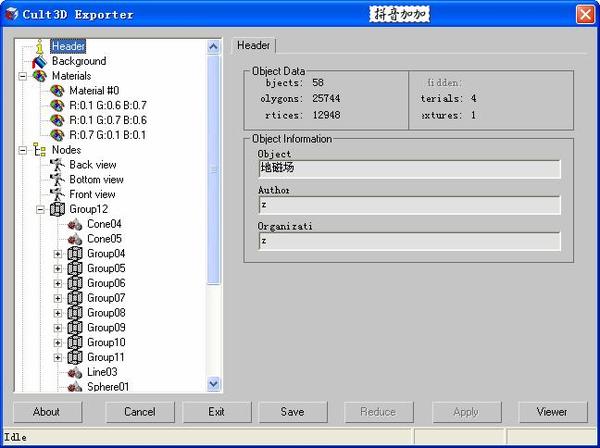Image resolution: width=600 pixels, height=448 pixels.
Task: Click the Group04 cube icon
Action: click(x=75, y=254)
